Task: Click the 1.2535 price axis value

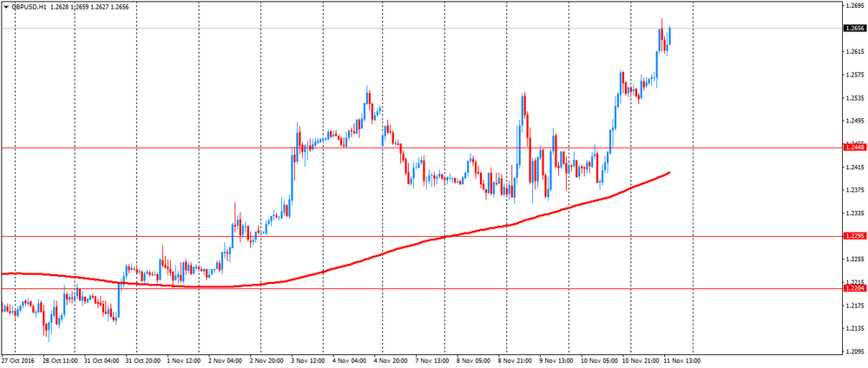Action: (855, 98)
